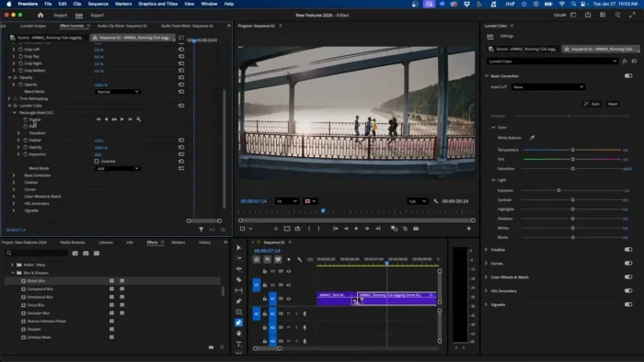Click the White Balance eyedropper
This screenshot has width=644, height=362.
pos(532,138)
